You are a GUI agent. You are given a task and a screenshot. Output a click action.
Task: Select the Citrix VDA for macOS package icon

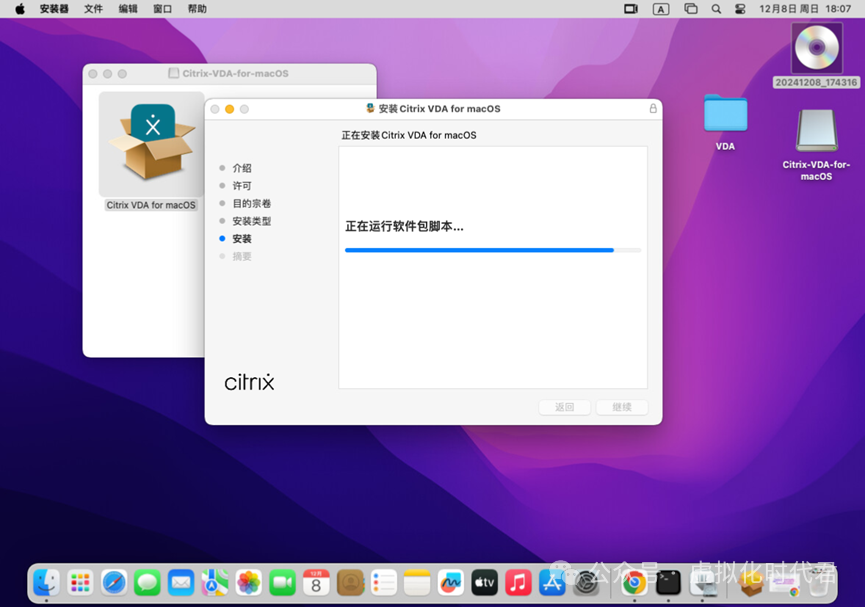pyautogui.click(x=152, y=143)
